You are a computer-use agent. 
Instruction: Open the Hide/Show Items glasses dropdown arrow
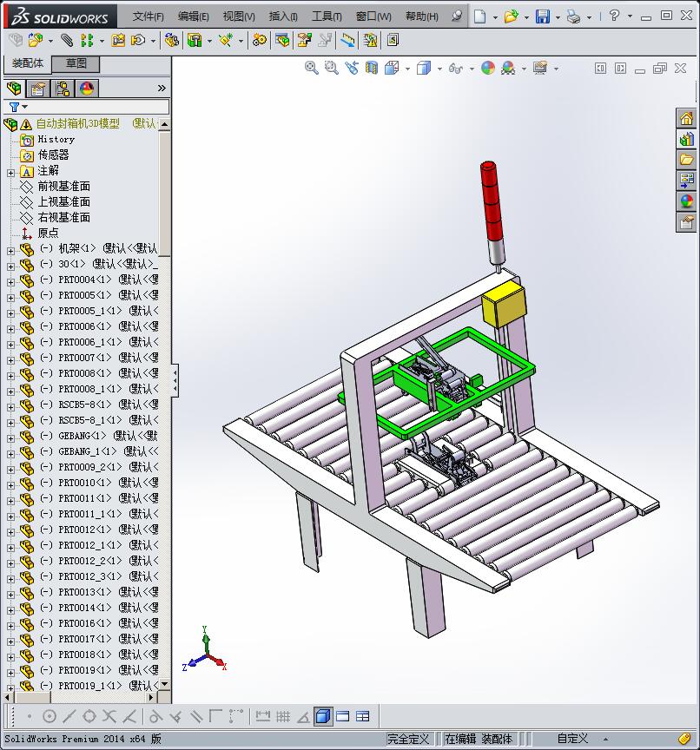click(472, 69)
